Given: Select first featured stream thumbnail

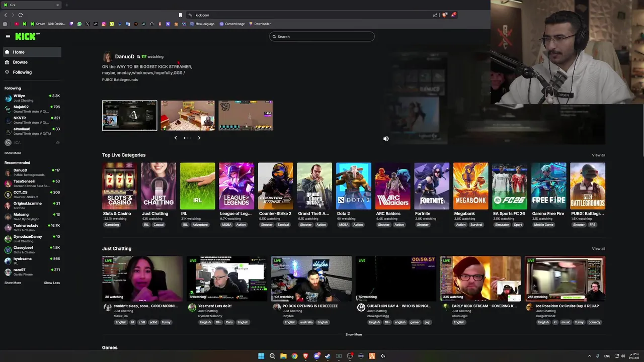Looking at the screenshot, I should [129, 116].
